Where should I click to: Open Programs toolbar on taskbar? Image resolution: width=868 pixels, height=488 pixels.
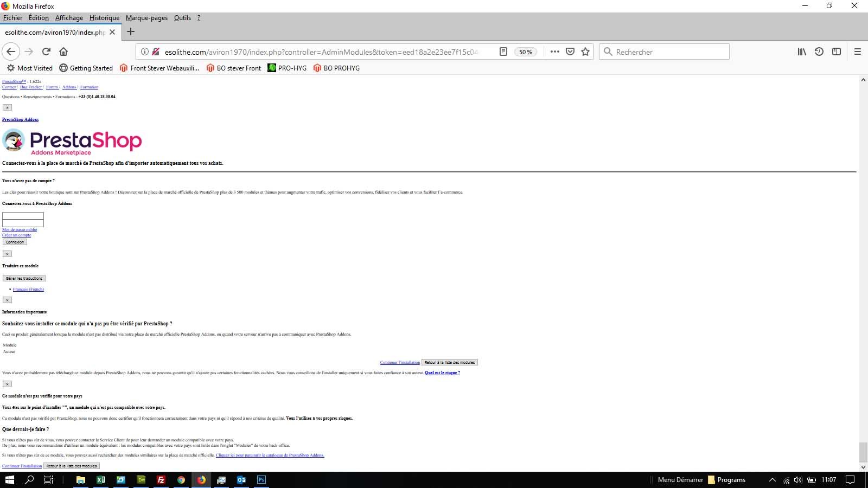click(x=727, y=480)
